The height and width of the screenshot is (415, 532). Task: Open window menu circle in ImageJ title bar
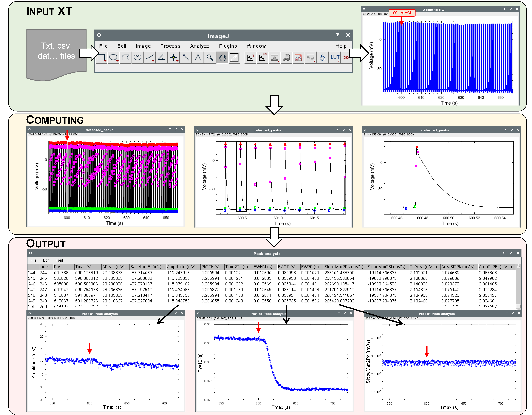pyautogui.click(x=99, y=35)
